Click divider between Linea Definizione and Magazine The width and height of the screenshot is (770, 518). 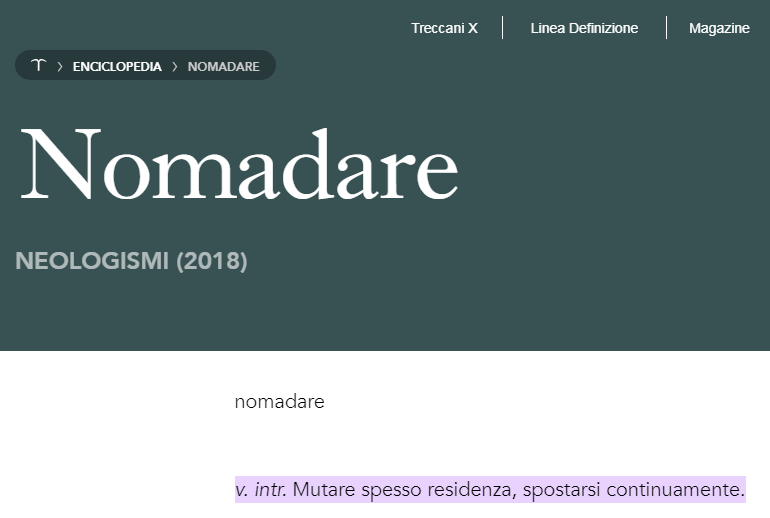pos(666,27)
